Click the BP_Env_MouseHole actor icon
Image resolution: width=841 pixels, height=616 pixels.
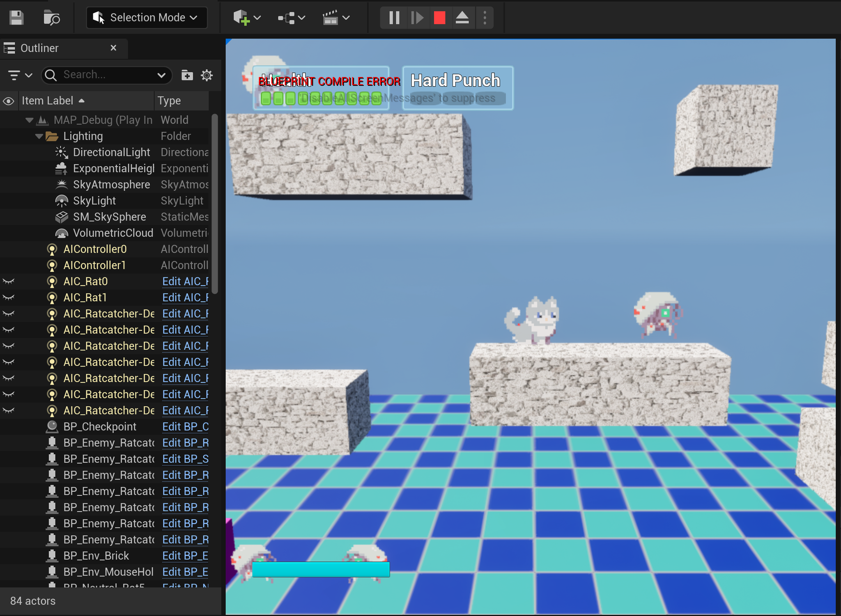[52, 572]
